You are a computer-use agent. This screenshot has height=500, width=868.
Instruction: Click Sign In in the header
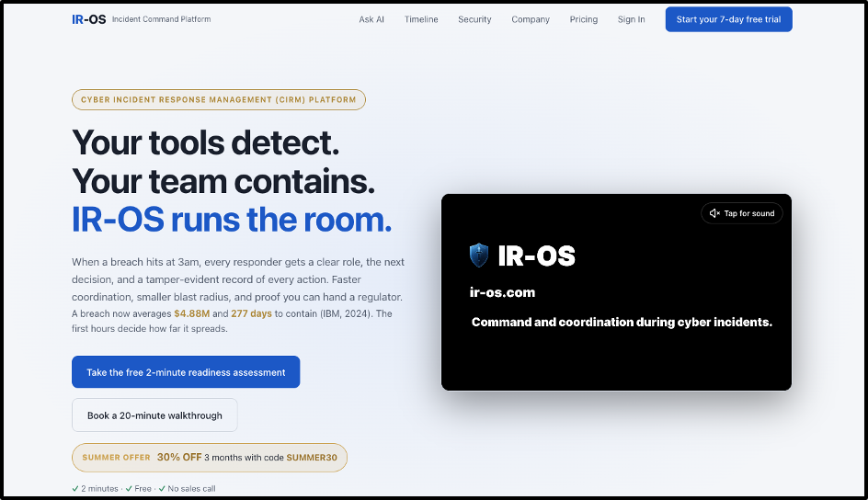[631, 19]
